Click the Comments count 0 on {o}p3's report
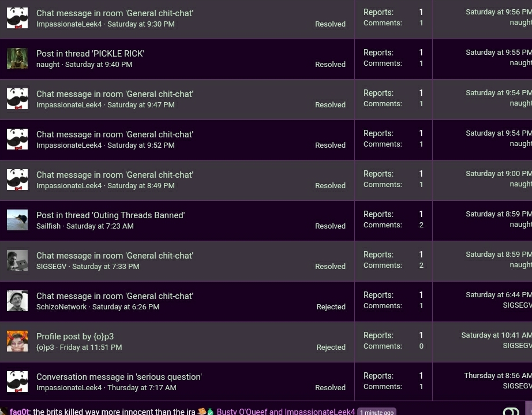Image resolution: width=532 pixels, height=415 pixels. tap(421, 346)
